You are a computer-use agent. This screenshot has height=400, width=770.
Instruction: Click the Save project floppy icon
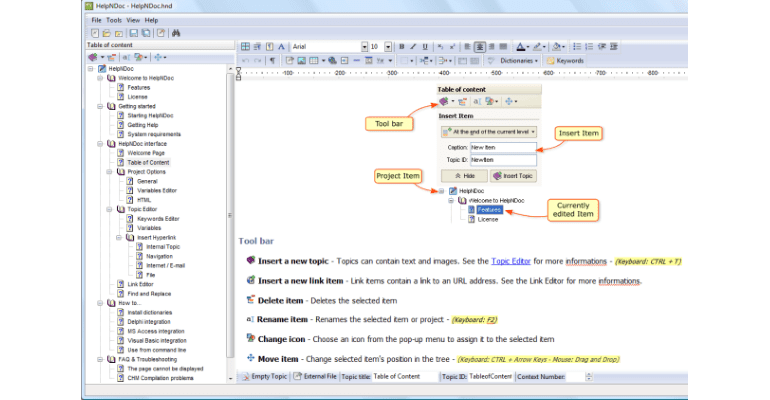click(x=134, y=33)
